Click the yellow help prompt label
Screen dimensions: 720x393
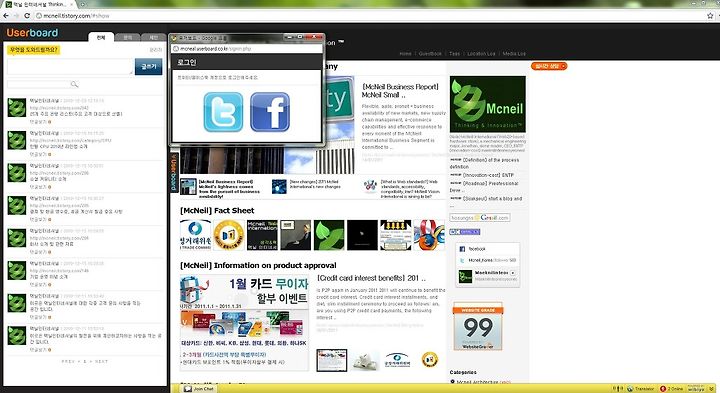33,50
